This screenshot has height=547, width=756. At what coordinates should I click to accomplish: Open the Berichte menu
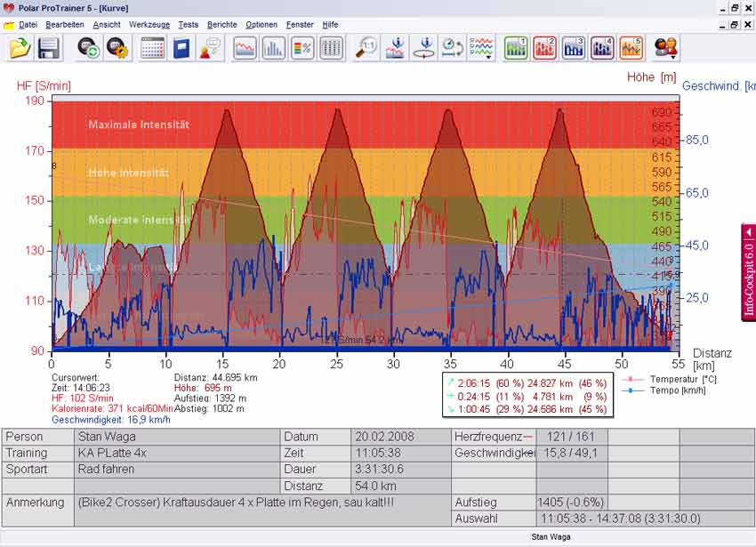pos(221,24)
